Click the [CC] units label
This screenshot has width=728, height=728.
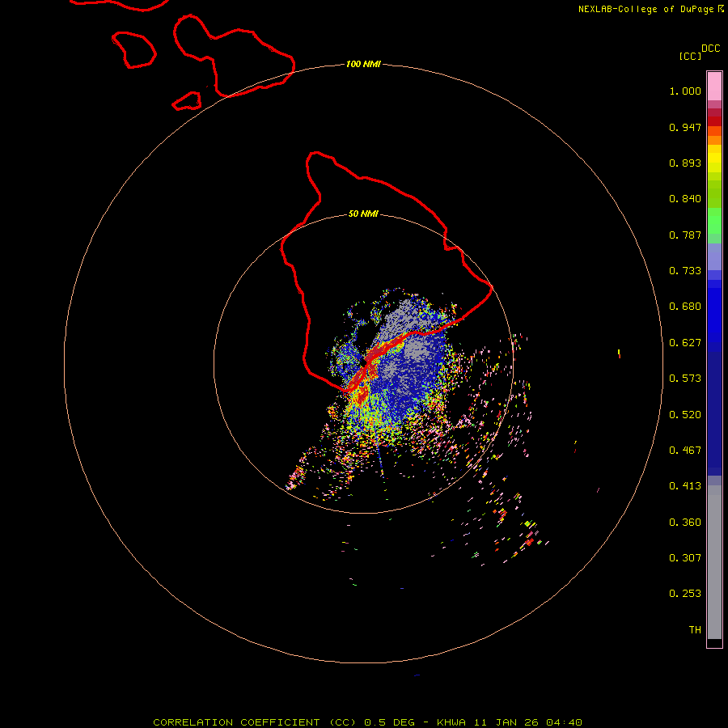(x=690, y=56)
